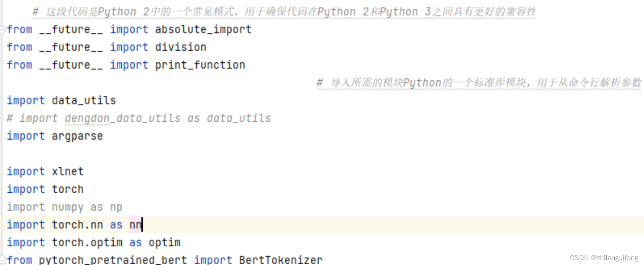
Task: Click the np alias in numpy import
Action: coord(116,207)
